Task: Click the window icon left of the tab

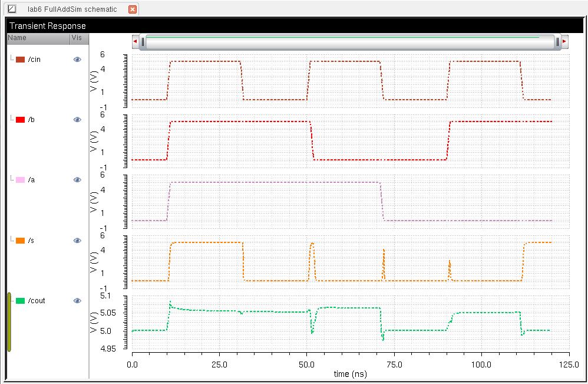Action: (12, 9)
